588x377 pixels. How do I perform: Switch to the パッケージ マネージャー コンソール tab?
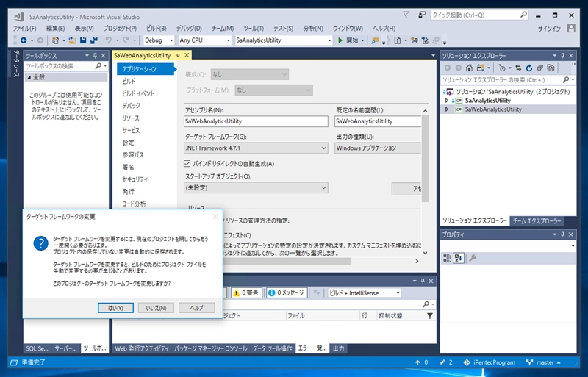[x=211, y=348]
